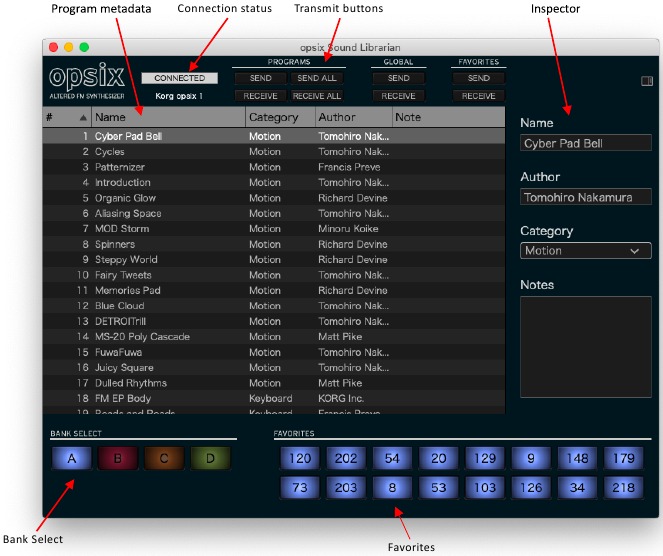This screenshot has height=556, width=663.
Task: Open the Category dropdown showing Motion
Action: (x=586, y=251)
